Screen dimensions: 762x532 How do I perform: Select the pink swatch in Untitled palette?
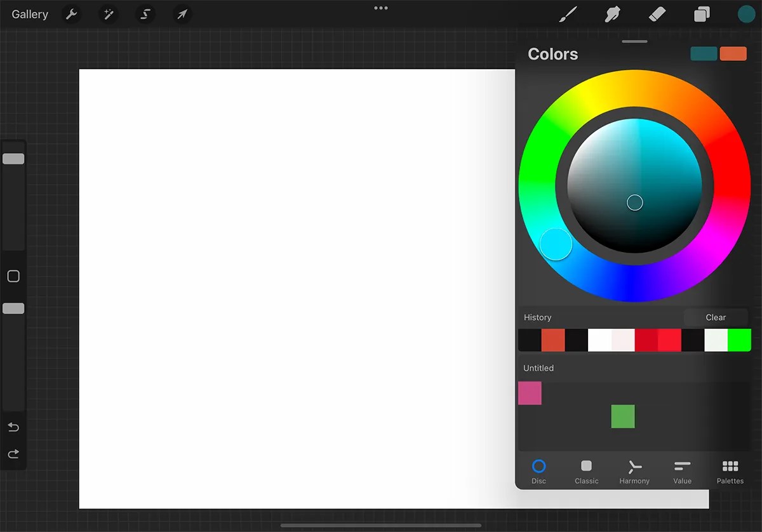point(530,394)
